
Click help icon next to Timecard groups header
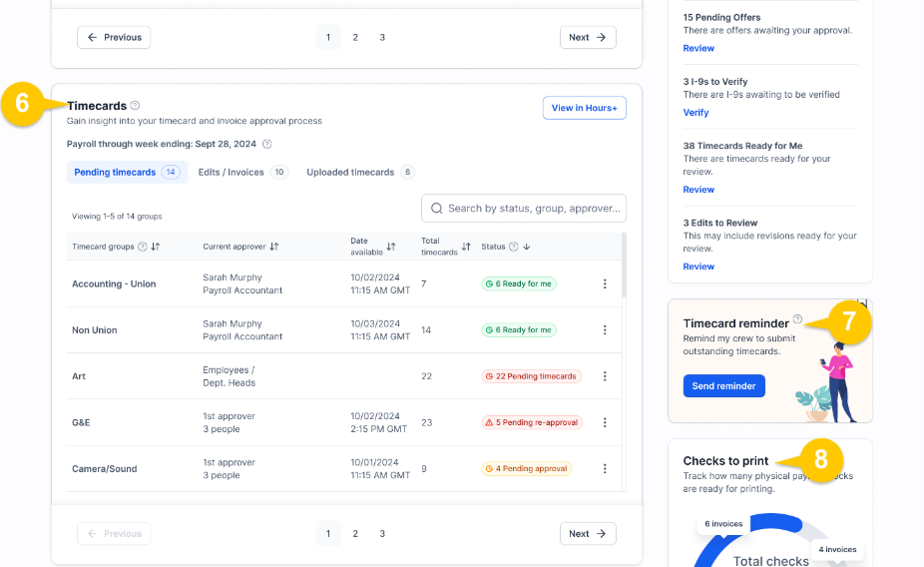(142, 247)
